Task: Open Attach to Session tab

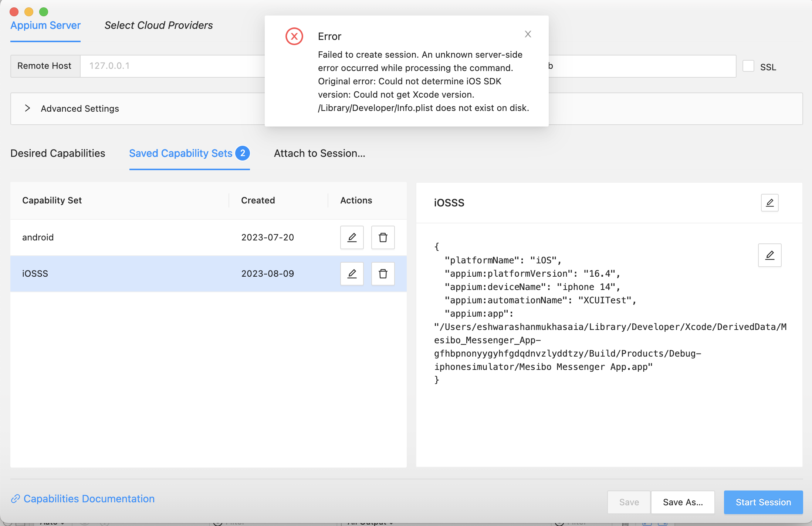Action: [x=319, y=153]
